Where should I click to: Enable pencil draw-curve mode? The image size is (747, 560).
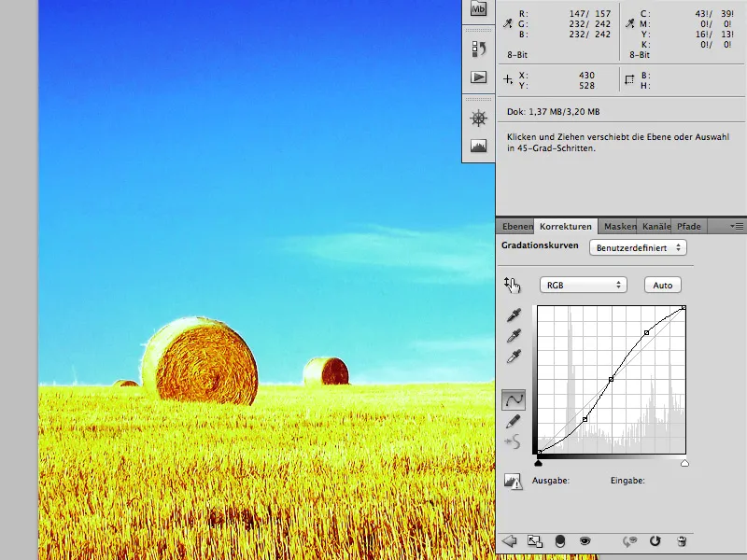[x=513, y=422]
